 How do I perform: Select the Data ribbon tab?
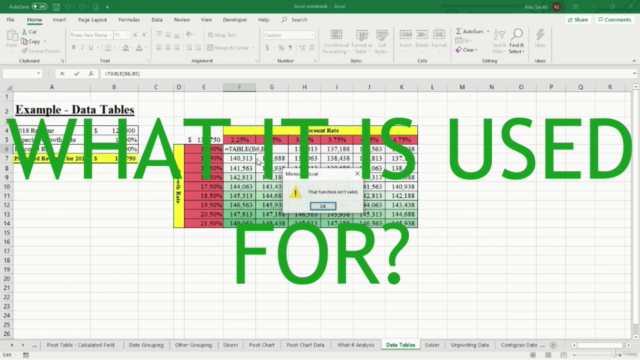tap(157, 20)
